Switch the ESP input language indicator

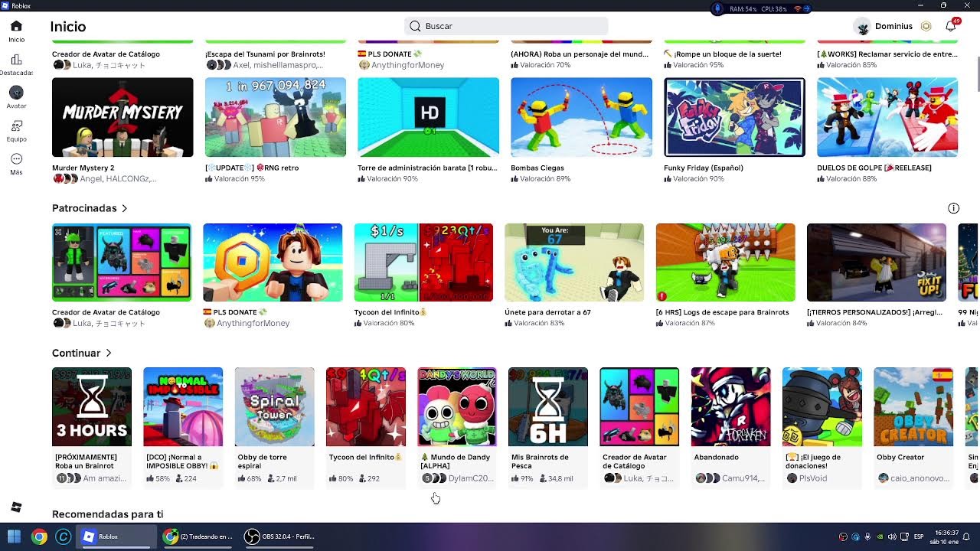(x=919, y=536)
